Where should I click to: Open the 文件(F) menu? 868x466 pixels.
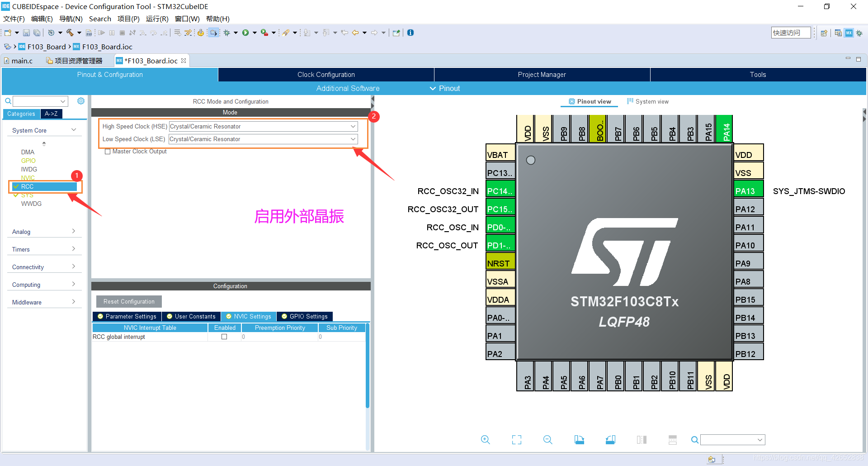point(14,19)
